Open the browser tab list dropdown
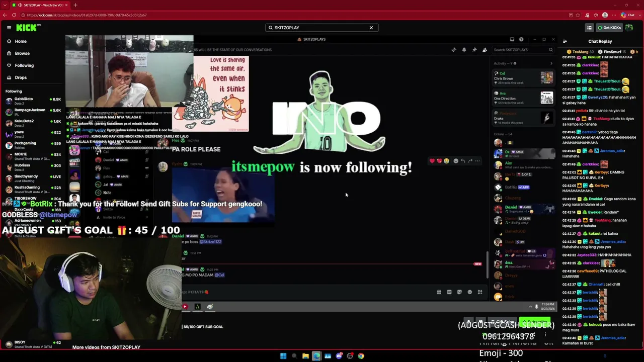 5,5
